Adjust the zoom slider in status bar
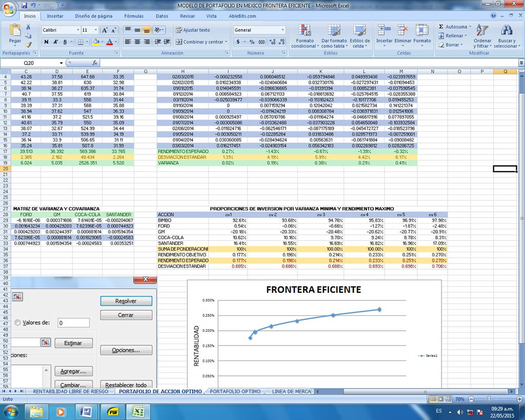 489,399
